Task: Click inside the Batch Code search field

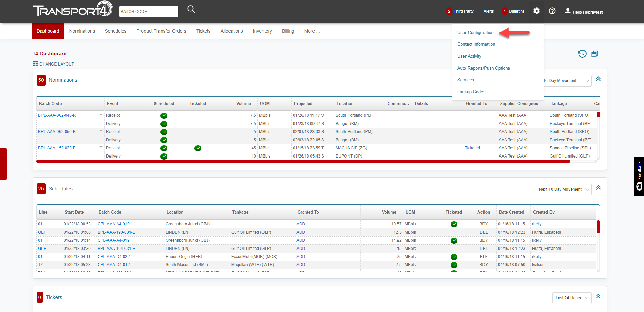Action: click(x=148, y=11)
